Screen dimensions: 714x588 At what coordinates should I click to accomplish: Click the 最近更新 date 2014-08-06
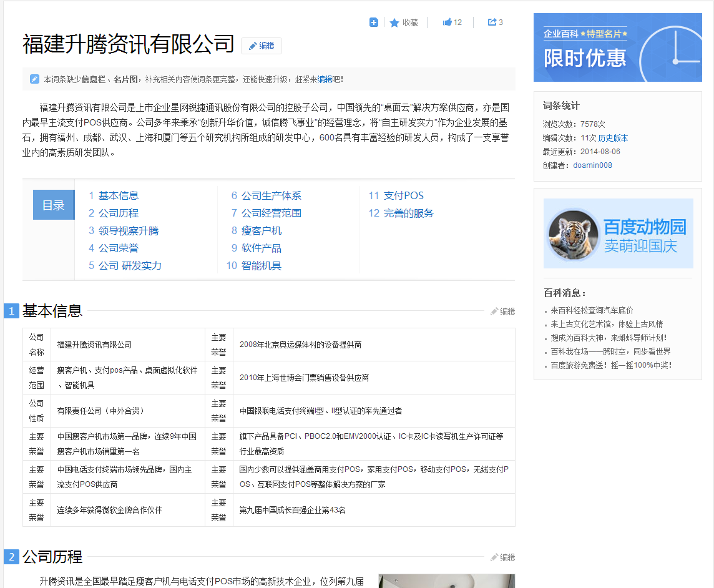(x=600, y=152)
